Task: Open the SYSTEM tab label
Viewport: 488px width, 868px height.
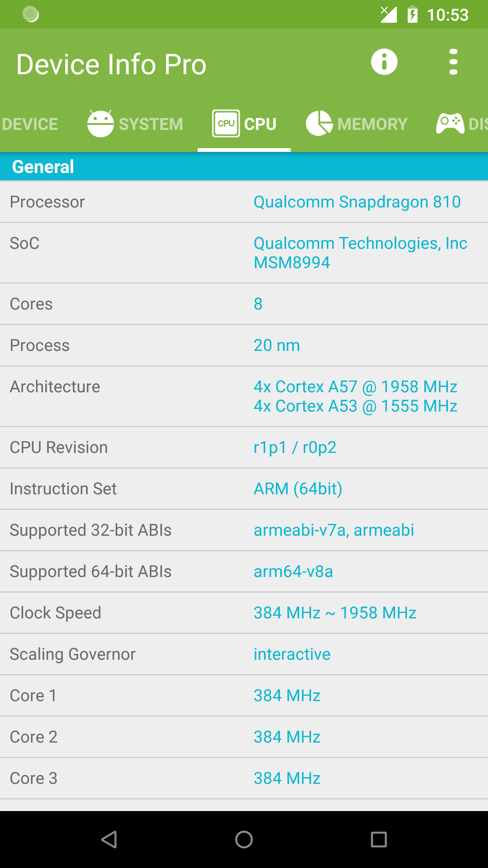Action: point(151,124)
